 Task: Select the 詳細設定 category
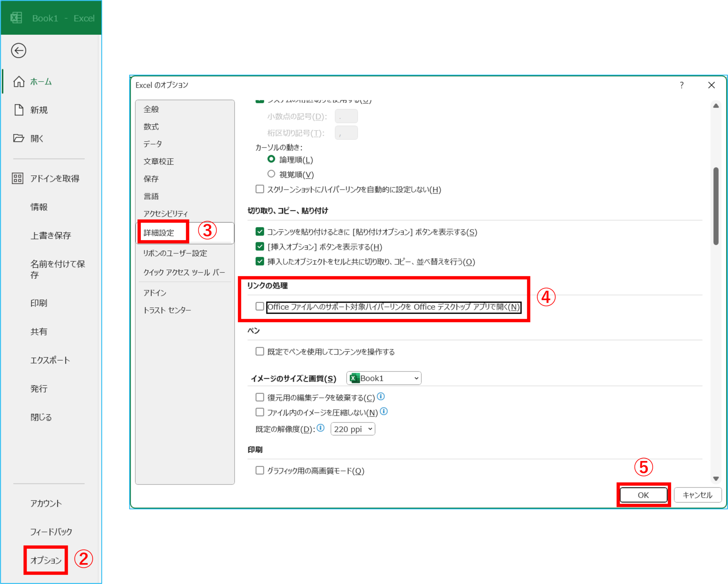[159, 233]
